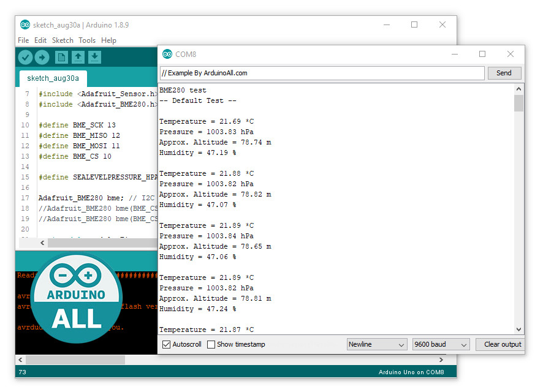The width and height of the screenshot is (543, 392).
Task: Click the console horizontal scroll left arrow
Action: coord(20,360)
